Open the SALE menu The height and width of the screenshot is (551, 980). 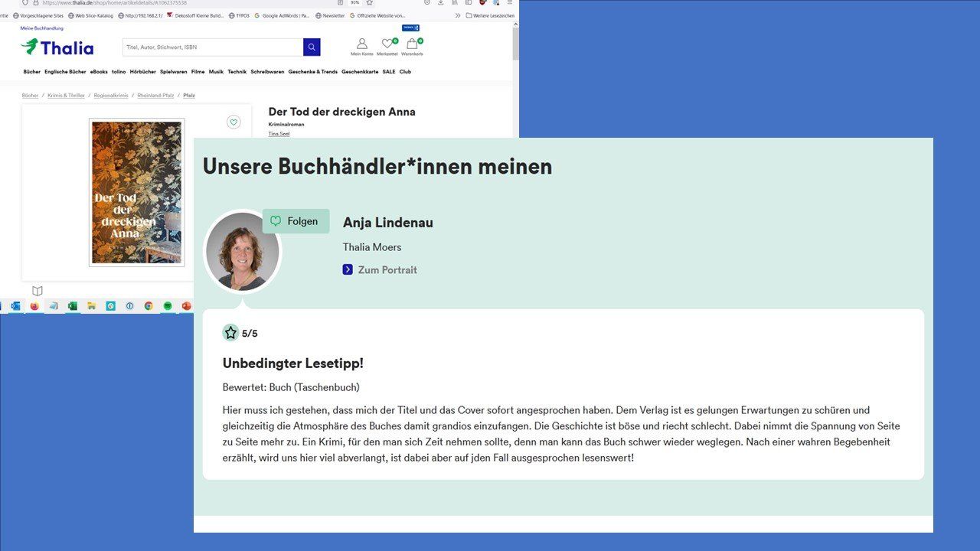tap(389, 72)
